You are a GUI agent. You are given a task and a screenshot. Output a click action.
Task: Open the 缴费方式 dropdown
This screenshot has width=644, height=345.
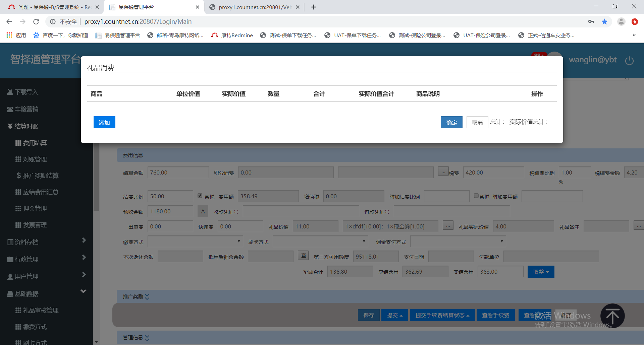click(x=195, y=241)
